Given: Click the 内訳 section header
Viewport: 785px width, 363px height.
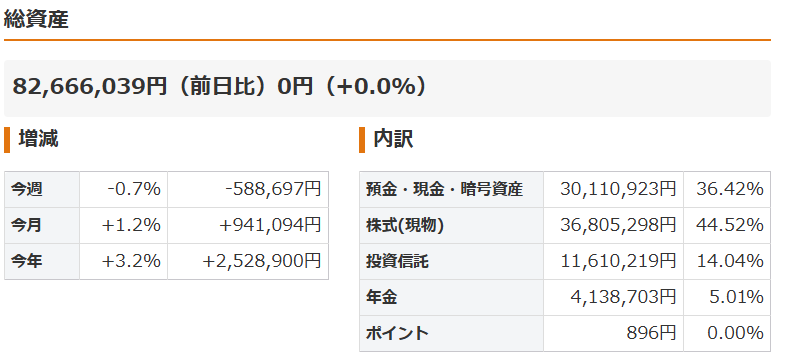Looking at the screenshot, I should click(x=394, y=139).
